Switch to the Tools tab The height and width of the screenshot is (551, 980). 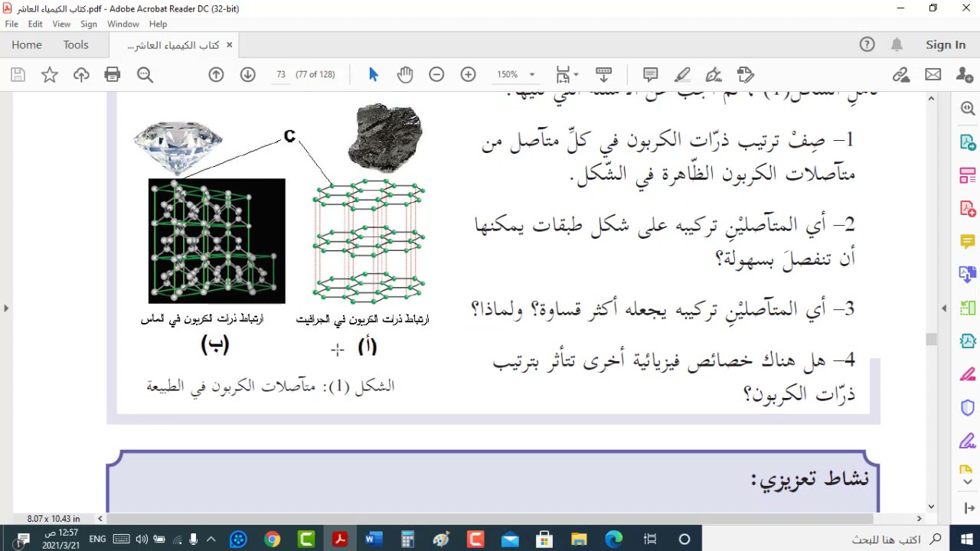coord(76,44)
